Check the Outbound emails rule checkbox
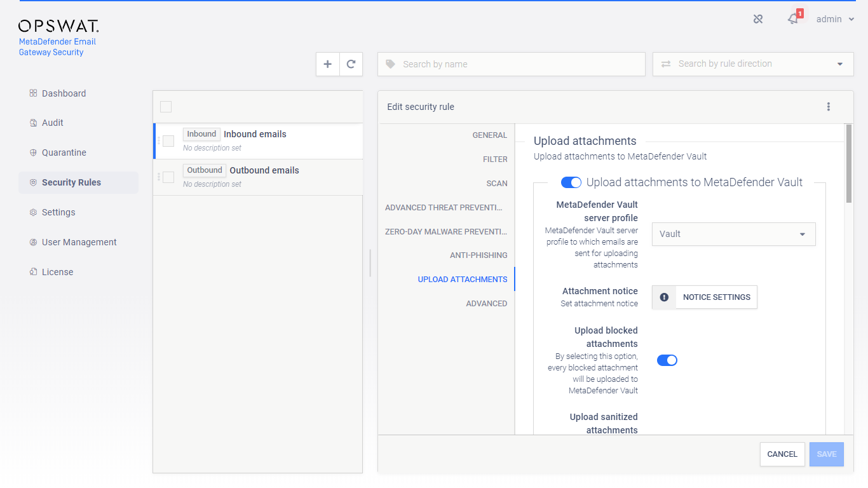868x488 pixels. 168,177
